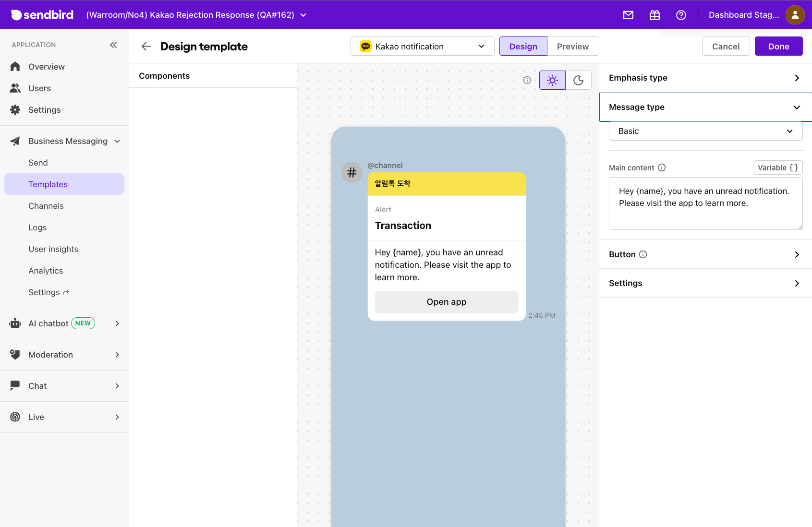Click the Button section info icon
The width and height of the screenshot is (812, 527).
point(643,254)
